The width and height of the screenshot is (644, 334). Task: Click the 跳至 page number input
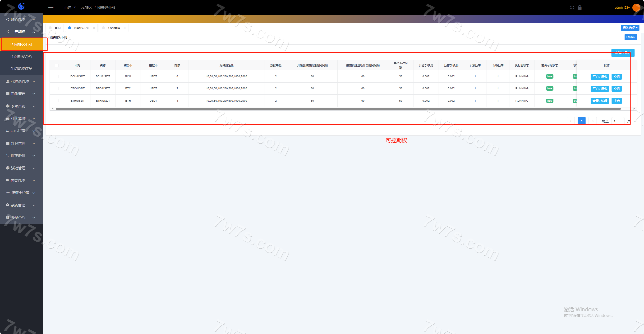pos(618,121)
